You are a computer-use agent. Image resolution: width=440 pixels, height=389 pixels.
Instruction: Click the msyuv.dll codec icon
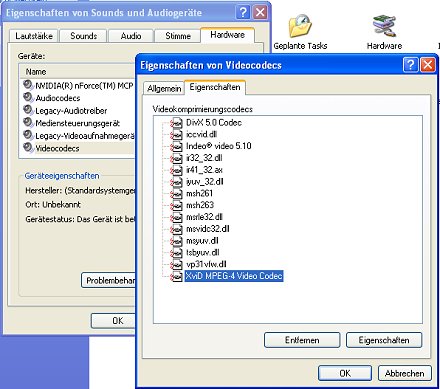[176, 241]
